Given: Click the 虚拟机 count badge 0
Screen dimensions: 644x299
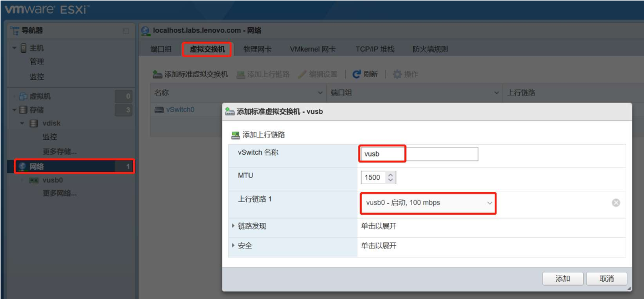Looking at the screenshot, I should (x=124, y=97).
